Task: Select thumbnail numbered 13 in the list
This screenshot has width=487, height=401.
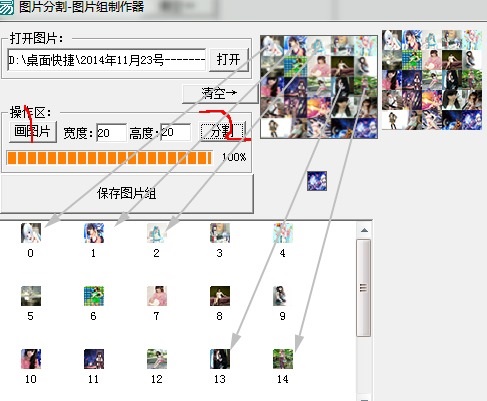Action: [x=220, y=359]
